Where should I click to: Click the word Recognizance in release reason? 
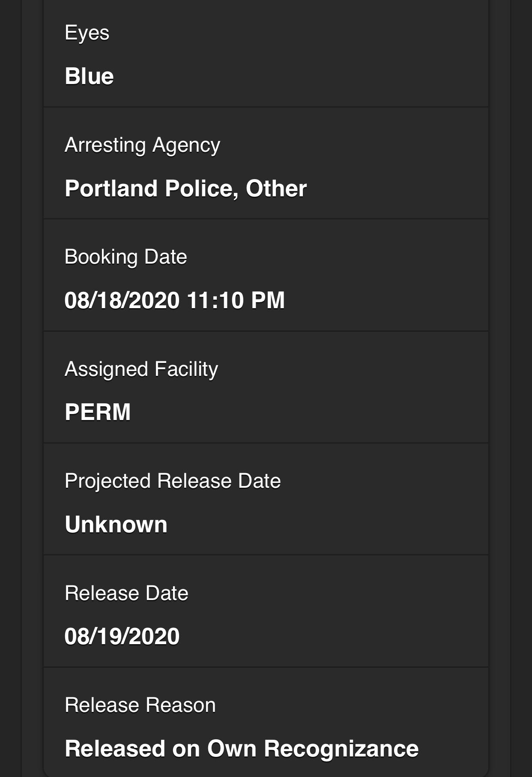[x=341, y=749]
